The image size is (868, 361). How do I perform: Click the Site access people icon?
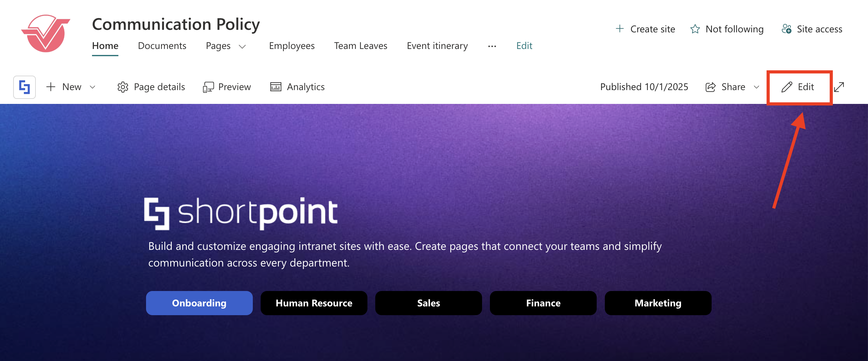786,29
